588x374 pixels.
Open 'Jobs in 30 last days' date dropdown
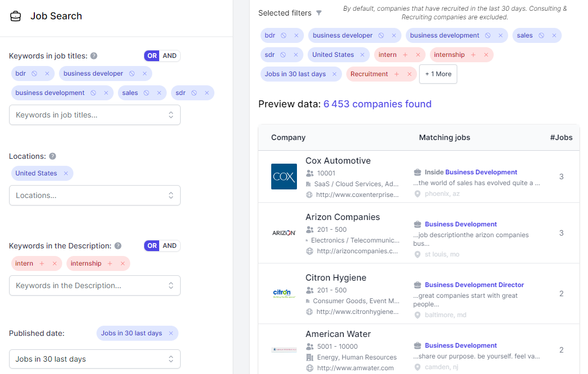click(x=95, y=359)
